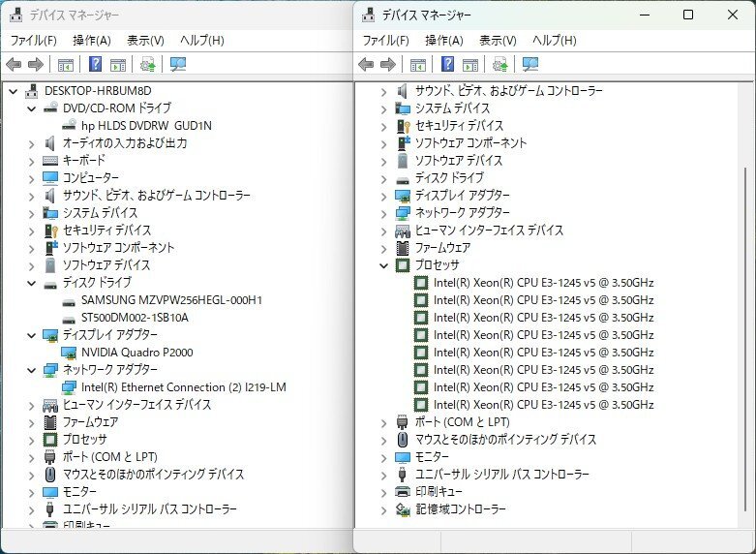Collapse ディスク ドライブ node in left window
756x554 pixels.
click(x=32, y=283)
